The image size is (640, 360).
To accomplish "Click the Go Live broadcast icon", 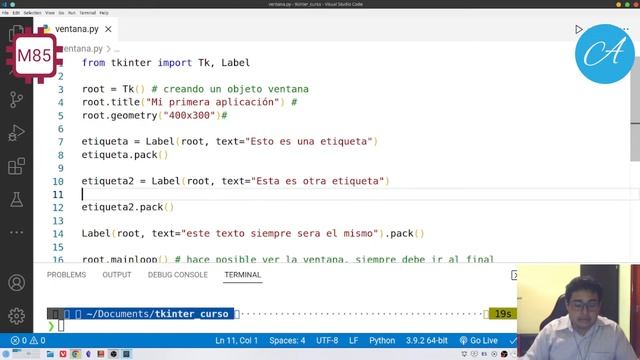I will coord(463,340).
